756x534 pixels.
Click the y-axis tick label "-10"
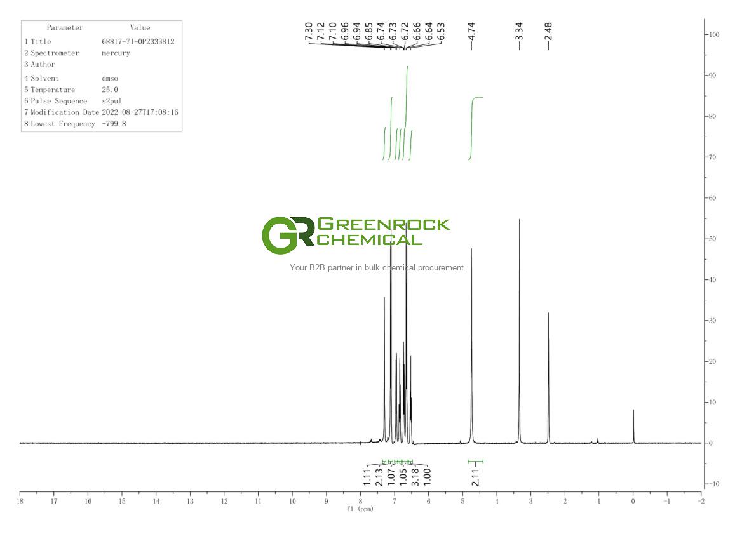(714, 484)
